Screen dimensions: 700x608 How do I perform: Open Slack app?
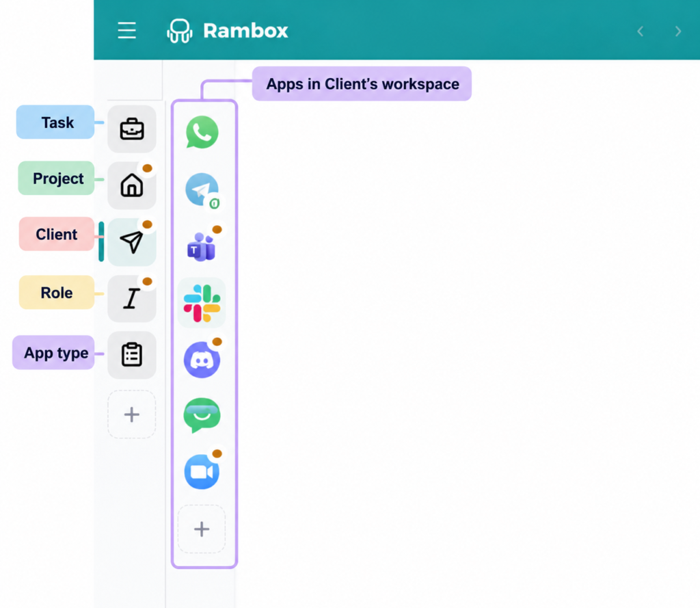click(x=202, y=304)
